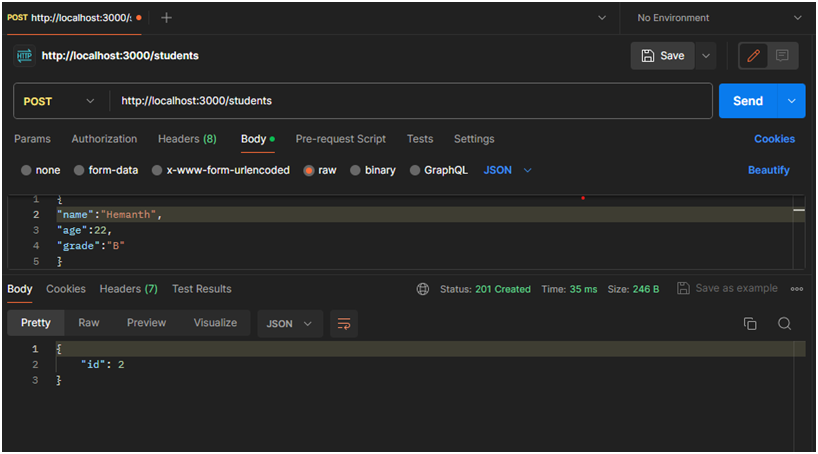Open the Tests tab
This screenshot has width=818, height=454.
click(420, 139)
